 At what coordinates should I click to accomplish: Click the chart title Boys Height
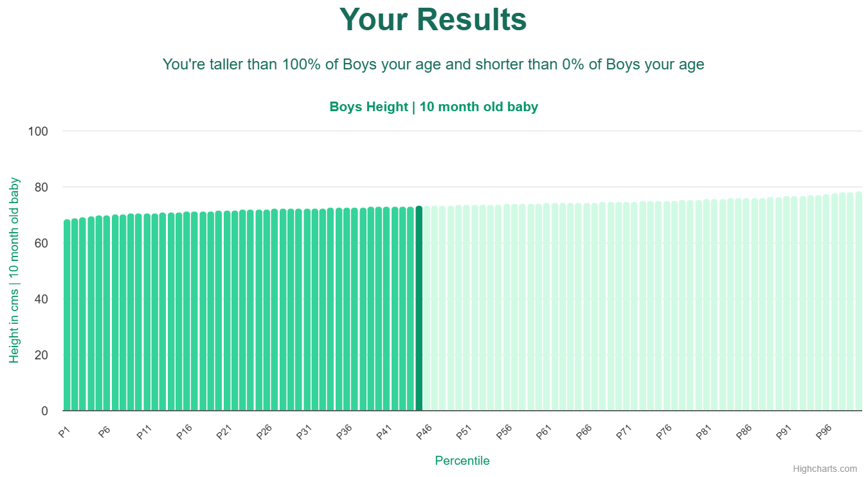[x=433, y=107]
